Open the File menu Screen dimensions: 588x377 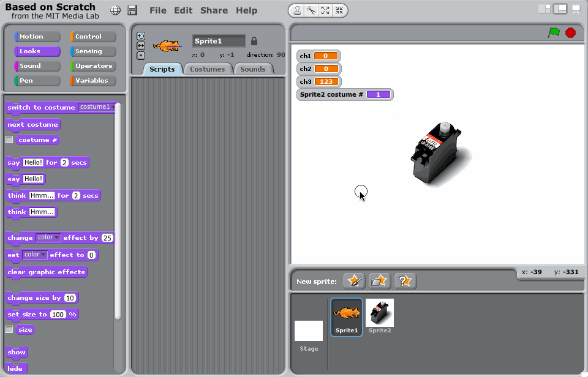(x=158, y=10)
